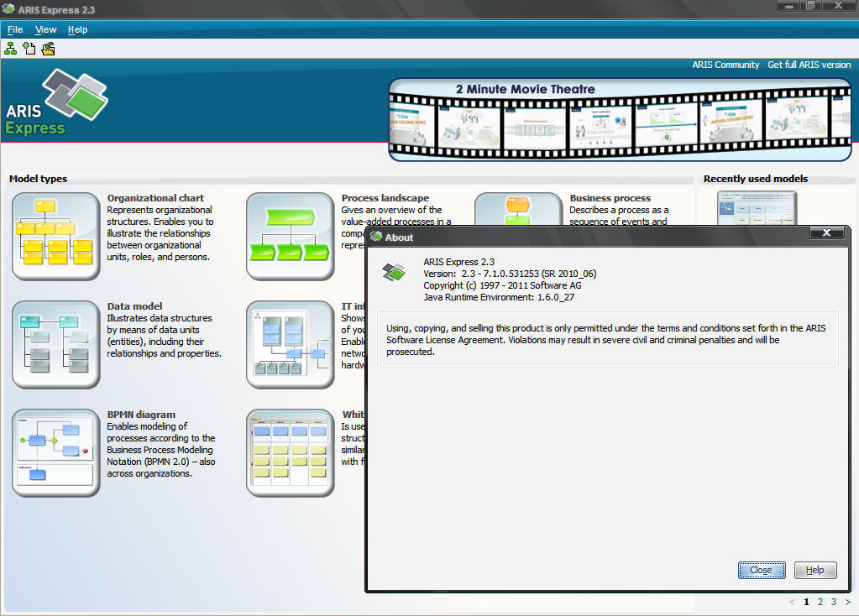859x616 pixels.
Task: Click the Java Runtime Environment 1.6.0_27 line
Action: 499,297
